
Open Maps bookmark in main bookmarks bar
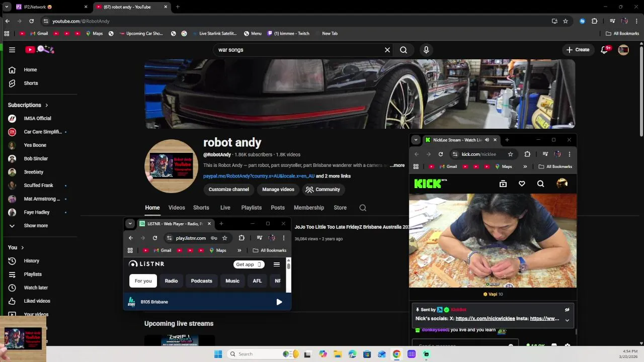(94, 34)
